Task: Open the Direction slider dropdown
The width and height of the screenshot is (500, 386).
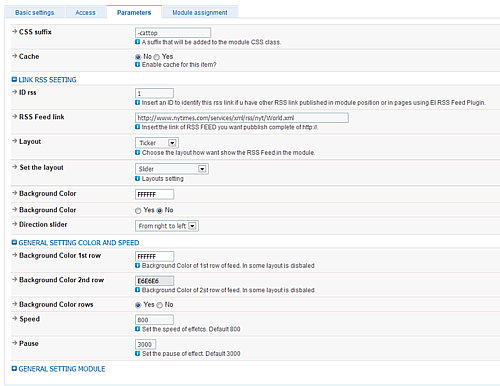Action: [x=167, y=226]
